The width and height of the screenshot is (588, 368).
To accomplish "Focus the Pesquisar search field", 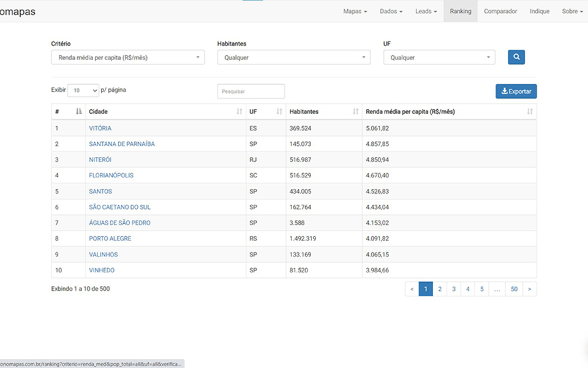I will coord(251,91).
